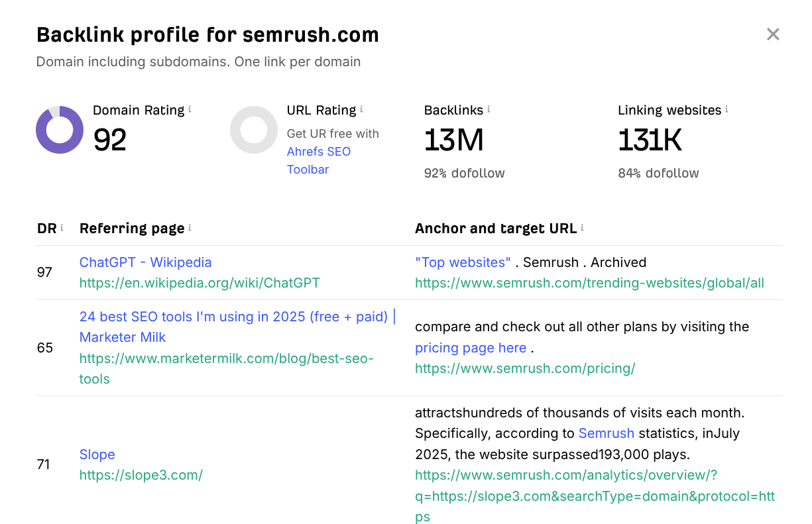812x524 pixels.
Task: Click the Backlinks info icon
Action: 489,109
